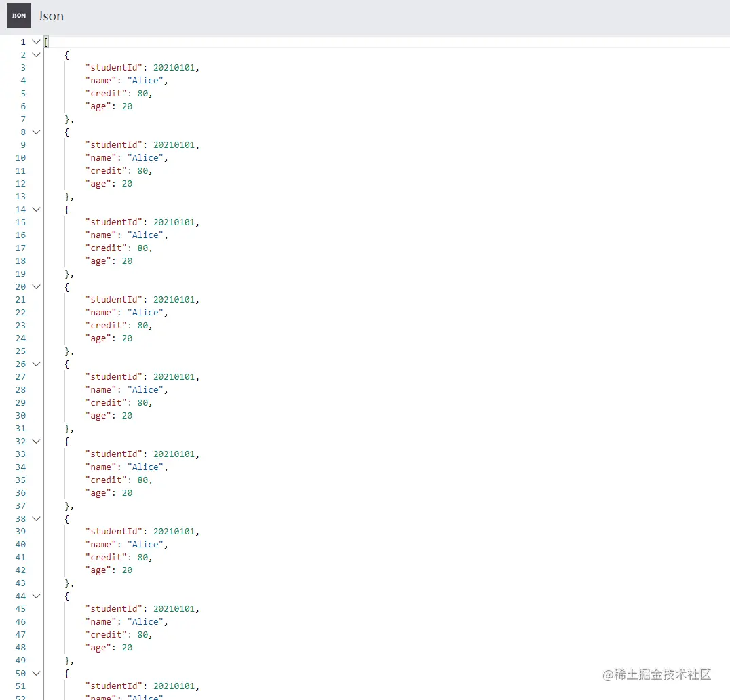The height and width of the screenshot is (700, 730).
Task: Click "credit" key on line 11
Action: 106,171
